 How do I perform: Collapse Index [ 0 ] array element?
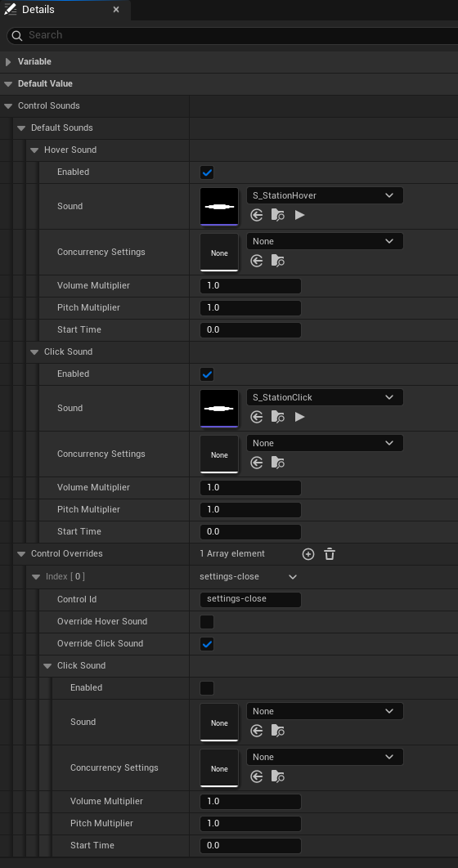tap(37, 577)
